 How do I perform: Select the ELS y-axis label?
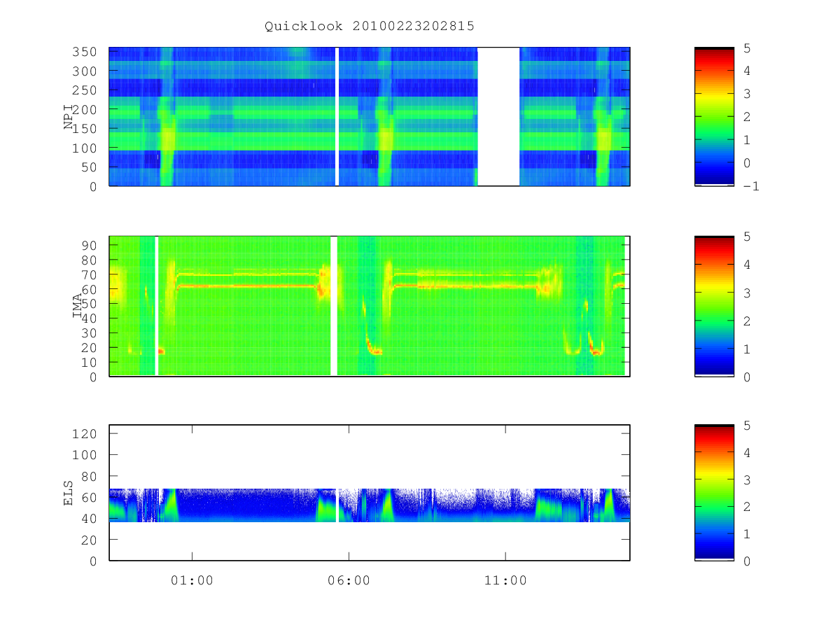(x=69, y=493)
